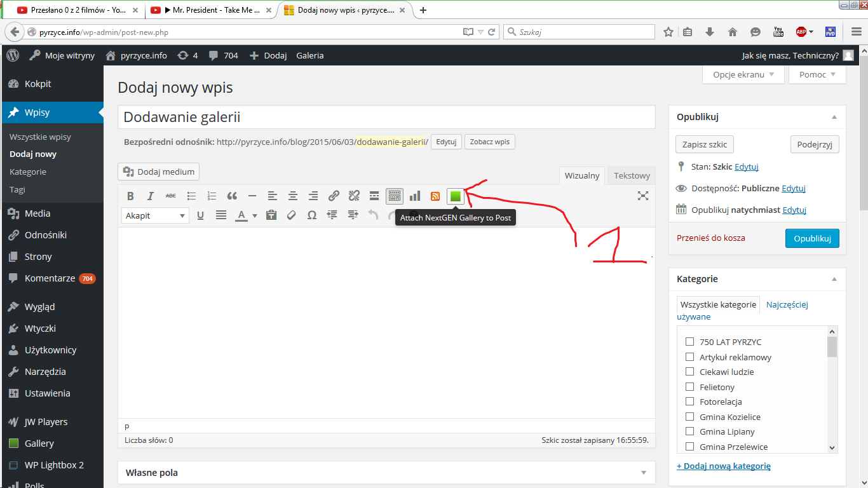868x488 pixels.
Task: Click the blockquote icon in the editor
Action: [x=232, y=196]
